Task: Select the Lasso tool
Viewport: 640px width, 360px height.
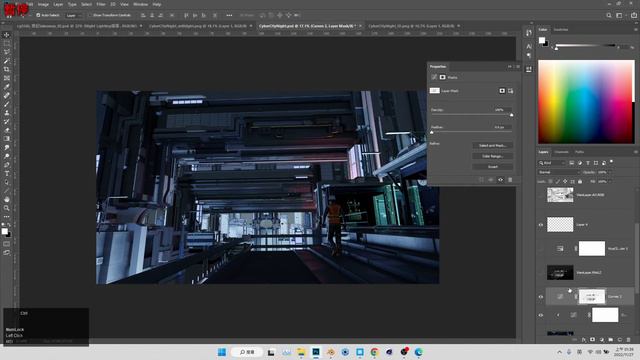Action: tap(7, 52)
